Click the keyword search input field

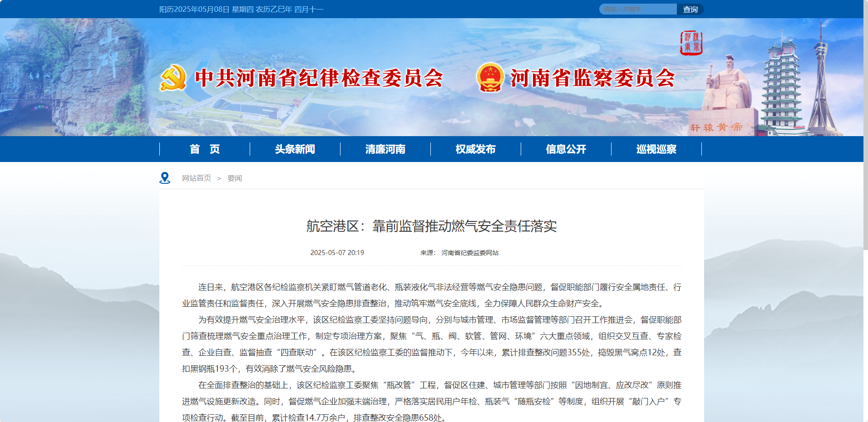click(x=637, y=9)
